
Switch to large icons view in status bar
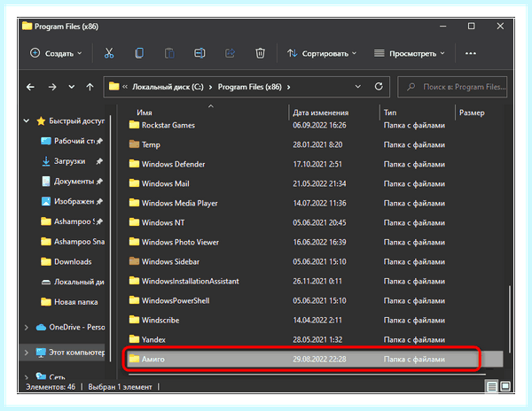[x=505, y=386]
